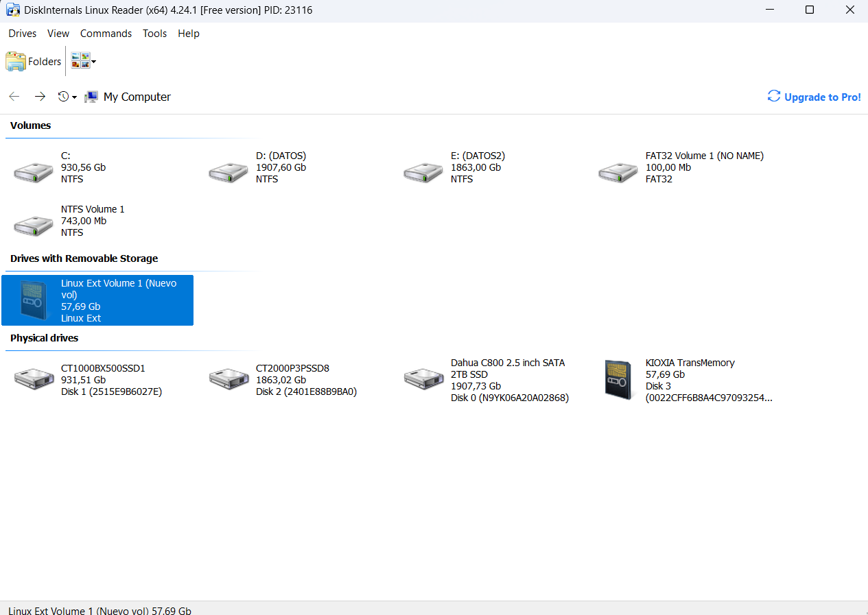Click Disk 1 (2515E9B6027E) serial text

[x=112, y=391]
